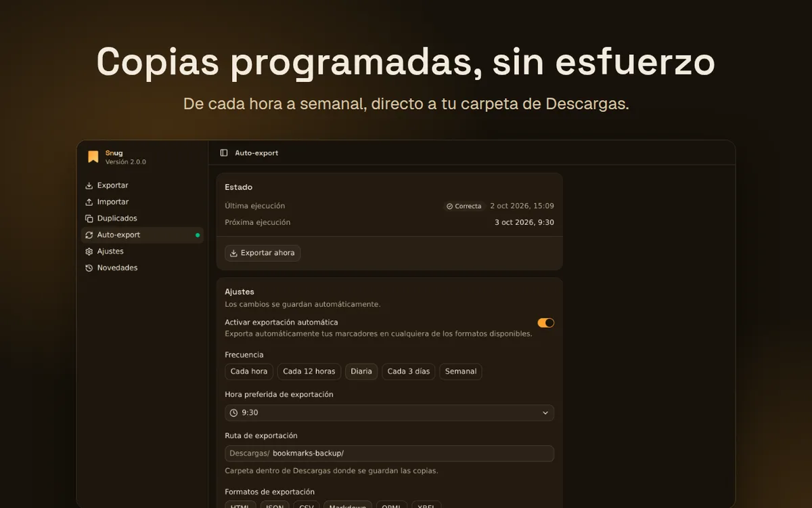
Task: Toggle the sidebar panel icon beside Auto-export title
Action: pyautogui.click(x=224, y=153)
